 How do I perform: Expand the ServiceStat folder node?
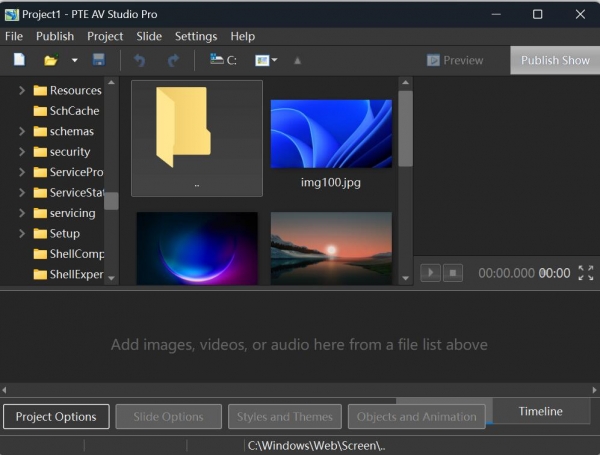(x=22, y=192)
